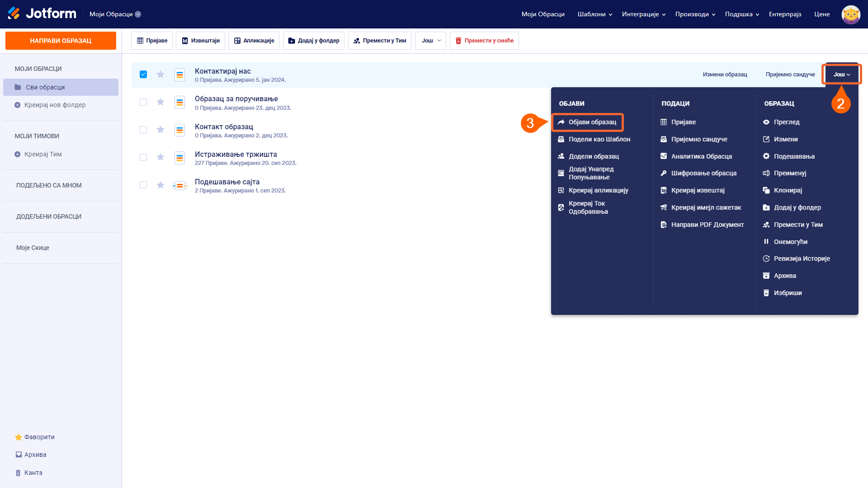Click the НАПРАВИ ОБРАЗАЦ button
Viewport: 868px width, 488px height.
61,41
